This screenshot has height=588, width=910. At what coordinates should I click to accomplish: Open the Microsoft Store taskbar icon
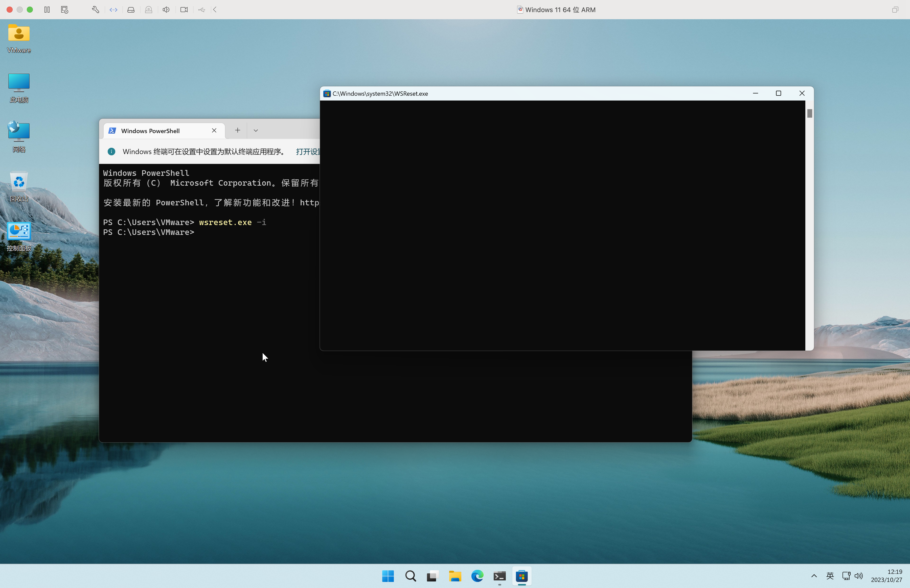[x=521, y=576]
